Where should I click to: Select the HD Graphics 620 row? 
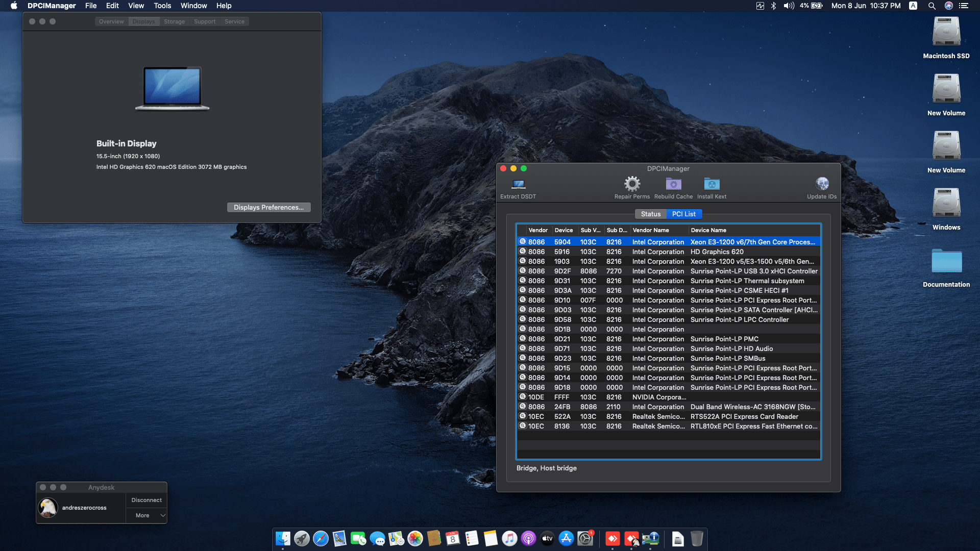(x=669, y=252)
